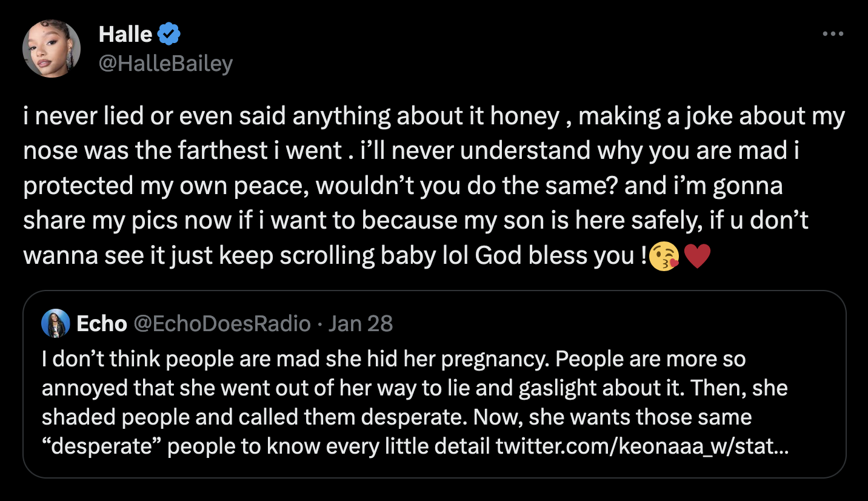Screen dimensions: 868x501
Task: Open Echo's avatar in the quoted tweet
Action: [x=55, y=323]
